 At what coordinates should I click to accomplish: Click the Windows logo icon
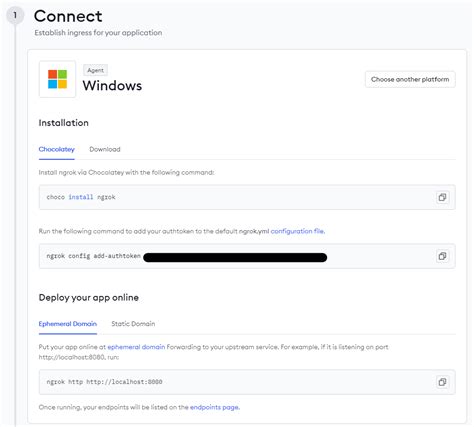pos(57,79)
